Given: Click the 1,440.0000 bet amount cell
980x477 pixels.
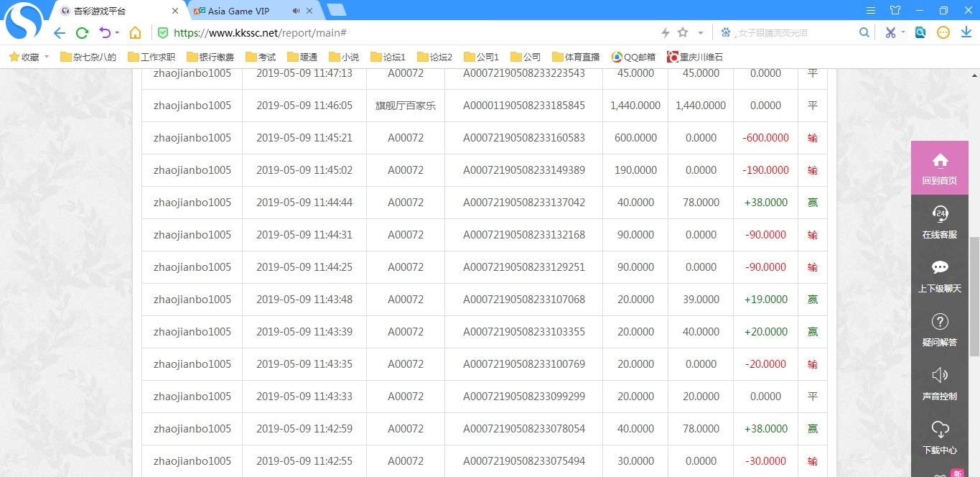Looking at the screenshot, I should click(x=635, y=106).
